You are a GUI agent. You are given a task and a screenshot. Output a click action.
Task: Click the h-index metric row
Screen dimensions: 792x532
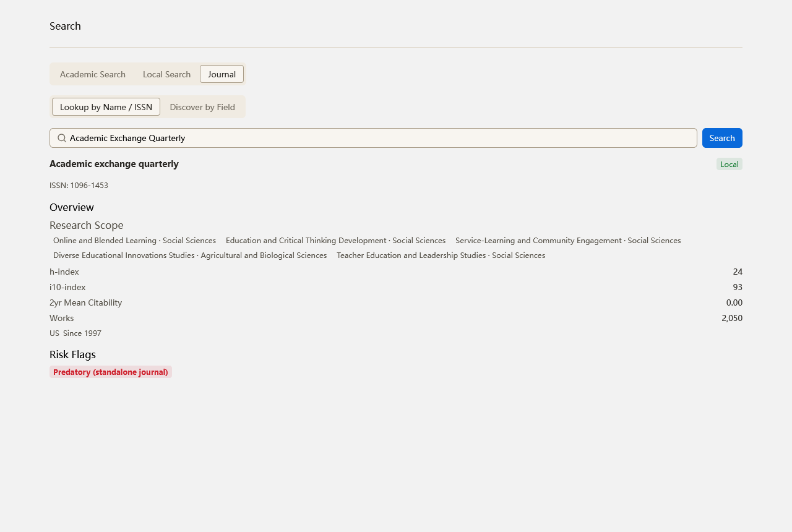pos(396,272)
